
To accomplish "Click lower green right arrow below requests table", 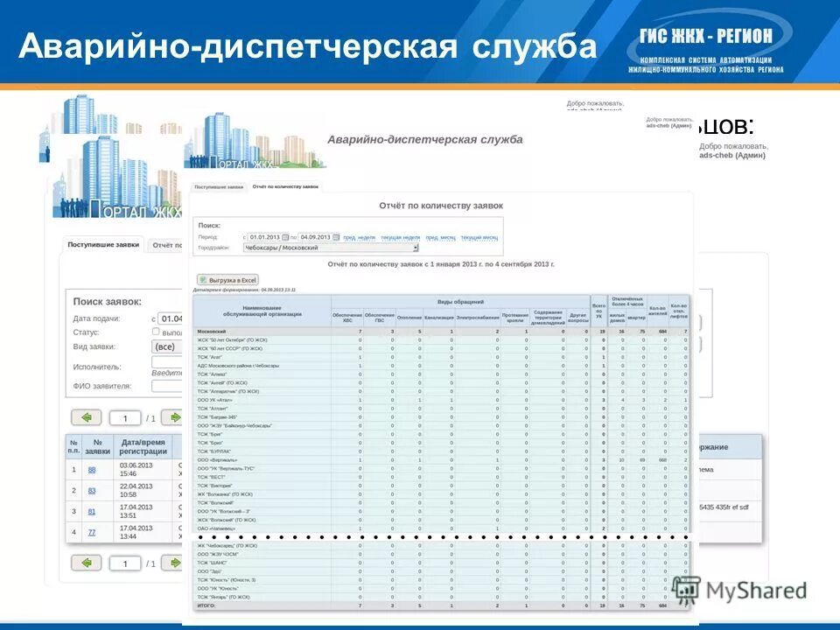I will tap(172, 563).
